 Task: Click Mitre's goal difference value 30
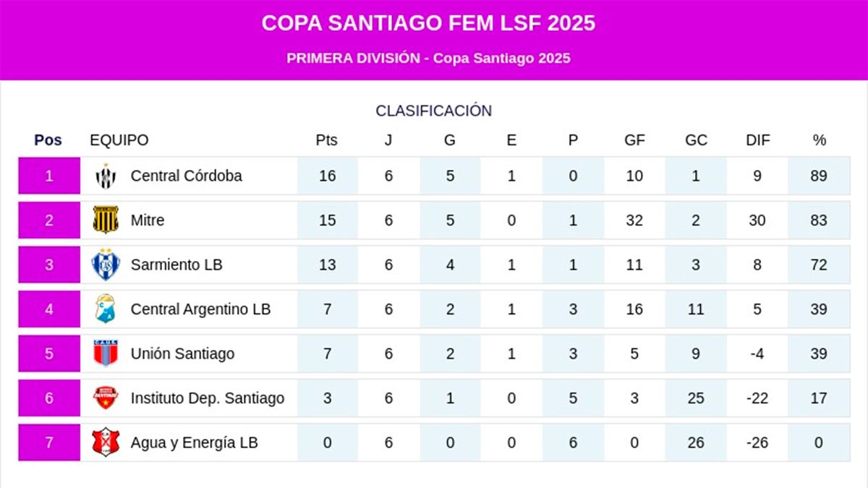[757, 221]
